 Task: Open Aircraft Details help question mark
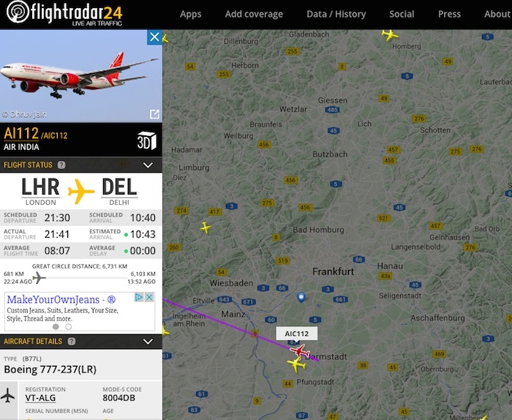tap(71, 341)
